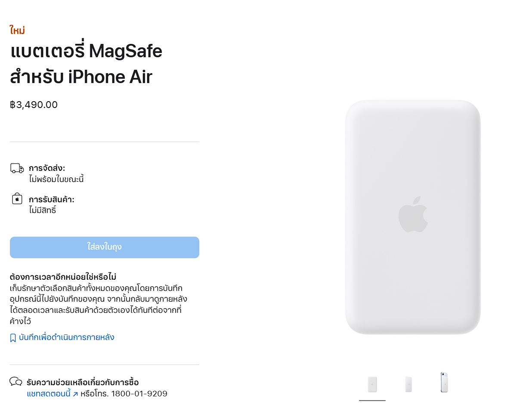
Task: Click the chat bubbles icon
Action: (16, 382)
